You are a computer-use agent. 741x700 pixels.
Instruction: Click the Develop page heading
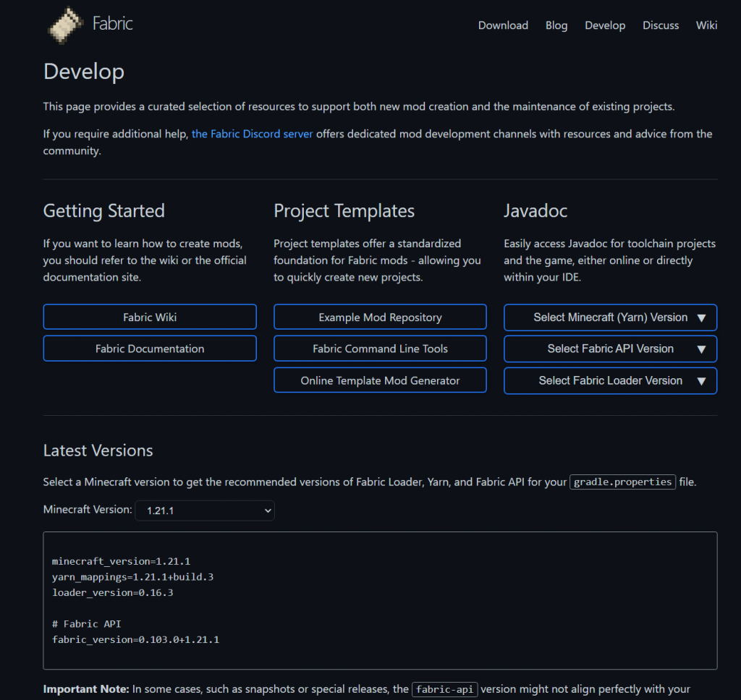[x=84, y=72]
